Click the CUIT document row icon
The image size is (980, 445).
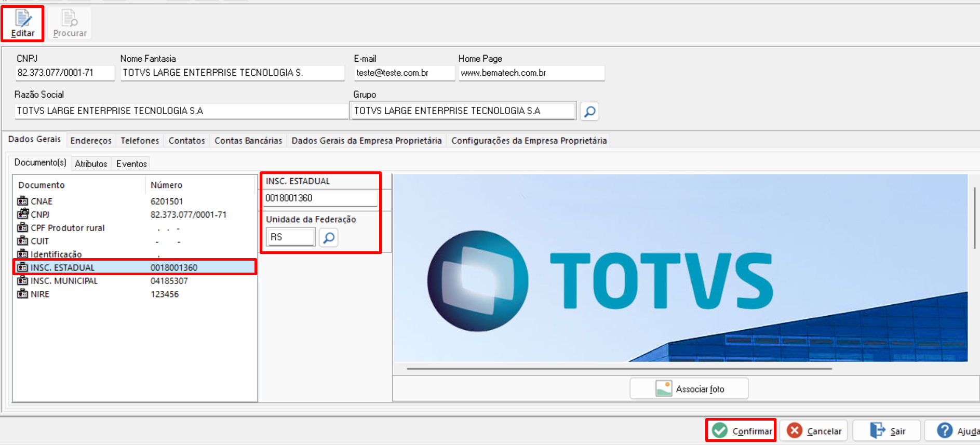[x=22, y=241]
